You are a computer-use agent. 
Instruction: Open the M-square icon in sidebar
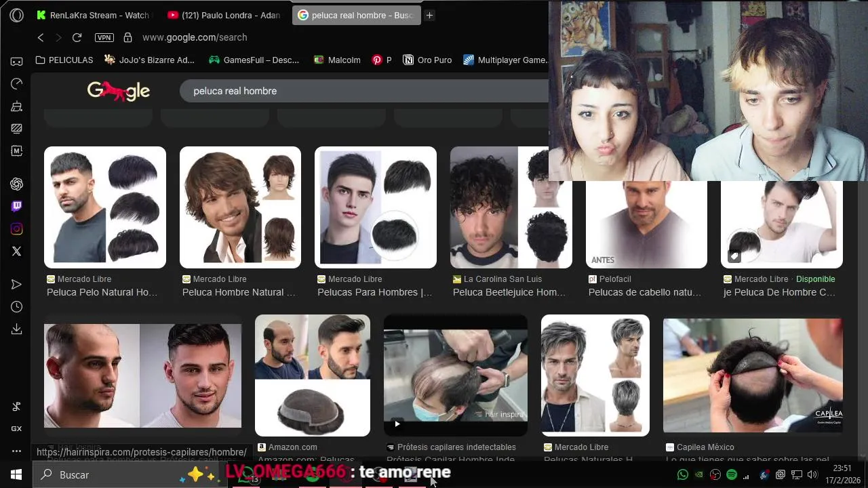pyautogui.click(x=17, y=151)
